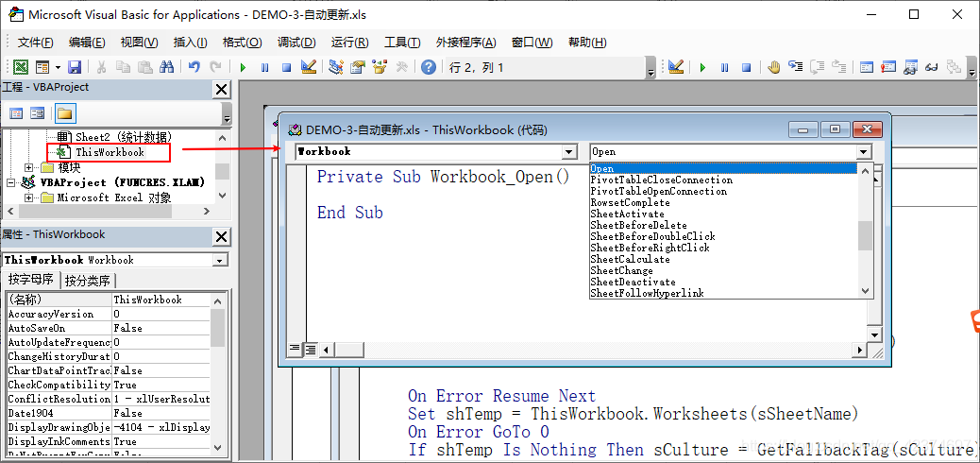
Task: Select Sheet2 (统计数据) in project tree
Action: [124, 136]
